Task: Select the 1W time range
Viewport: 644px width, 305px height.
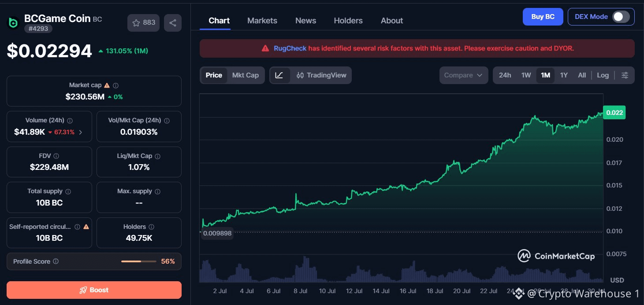Action: coord(526,75)
